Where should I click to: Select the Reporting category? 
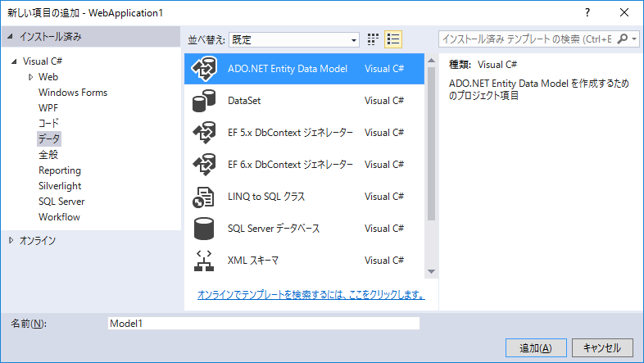pyautogui.click(x=60, y=170)
